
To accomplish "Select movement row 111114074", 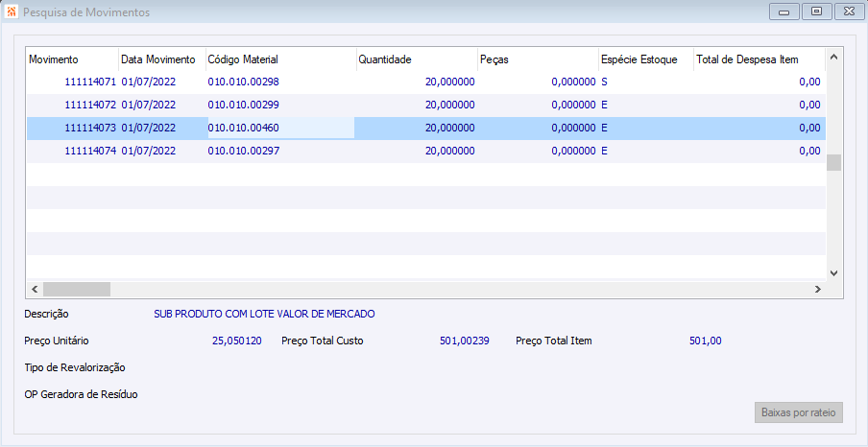I will [x=89, y=152].
